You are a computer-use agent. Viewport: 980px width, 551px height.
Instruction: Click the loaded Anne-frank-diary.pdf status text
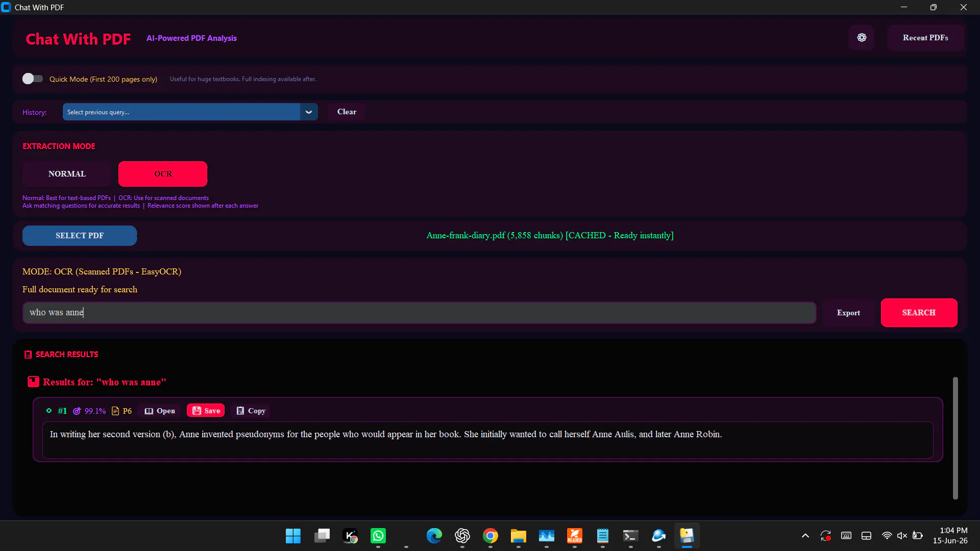[550, 235]
